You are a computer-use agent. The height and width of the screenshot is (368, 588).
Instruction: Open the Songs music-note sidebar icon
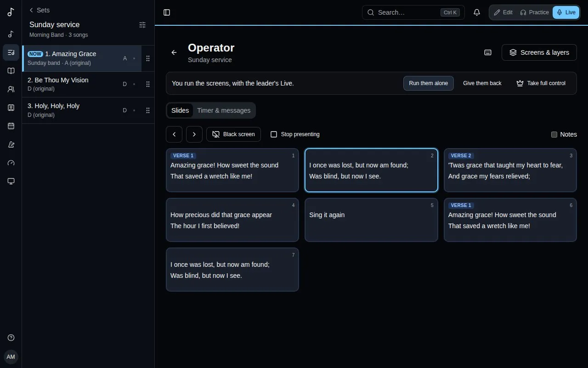coord(11,34)
